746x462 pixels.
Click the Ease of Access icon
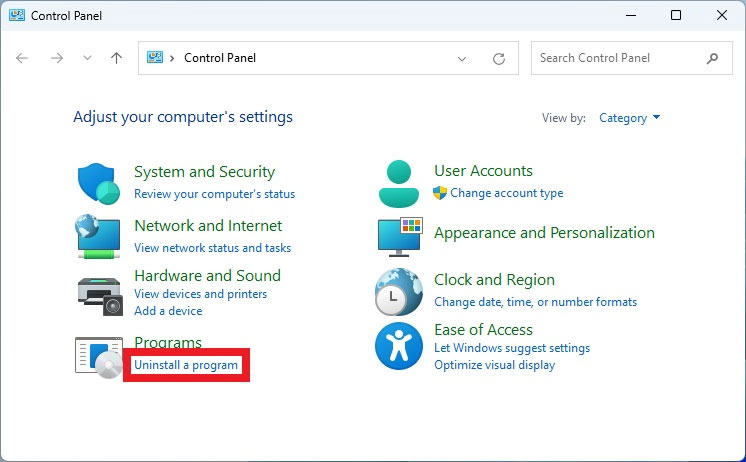pos(399,346)
